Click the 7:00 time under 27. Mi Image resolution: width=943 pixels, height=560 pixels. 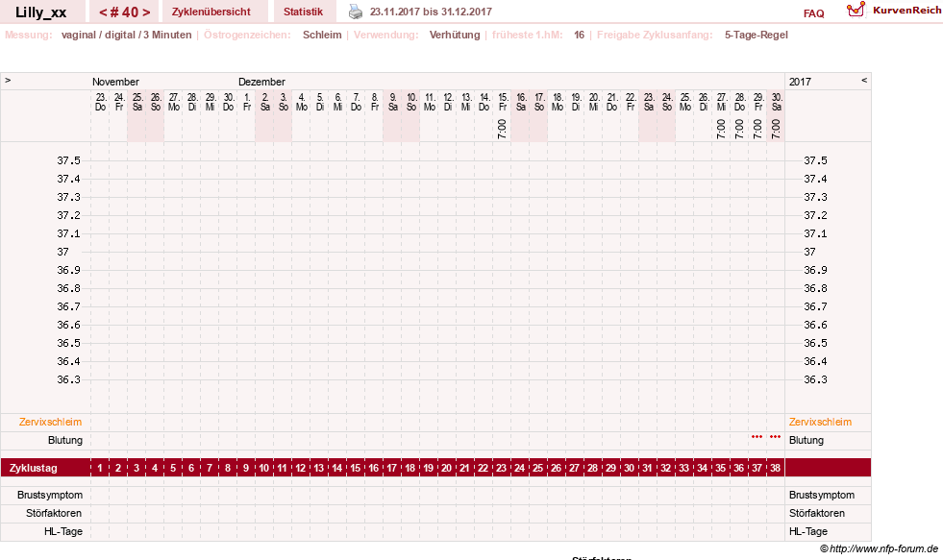(721, 129)
